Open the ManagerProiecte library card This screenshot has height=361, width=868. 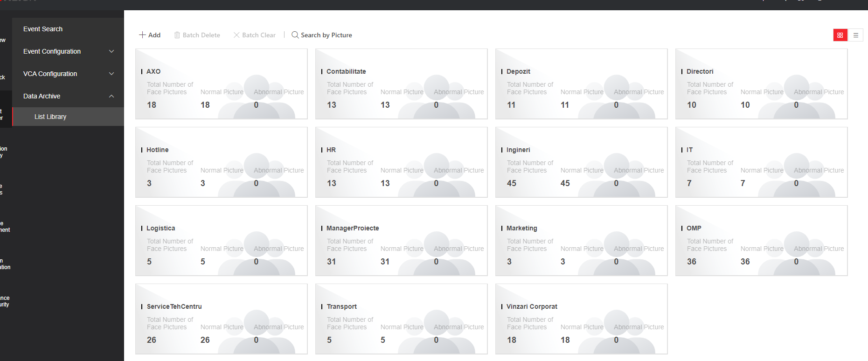tap(401, 241)
